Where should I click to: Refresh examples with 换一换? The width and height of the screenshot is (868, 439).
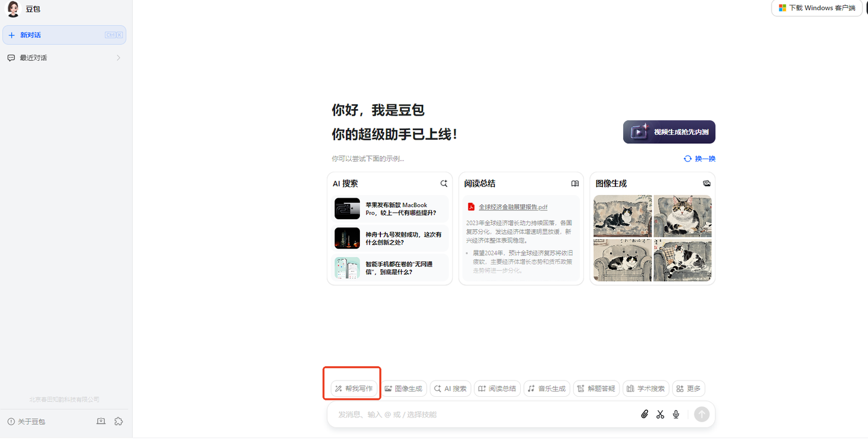click(699, 159)
